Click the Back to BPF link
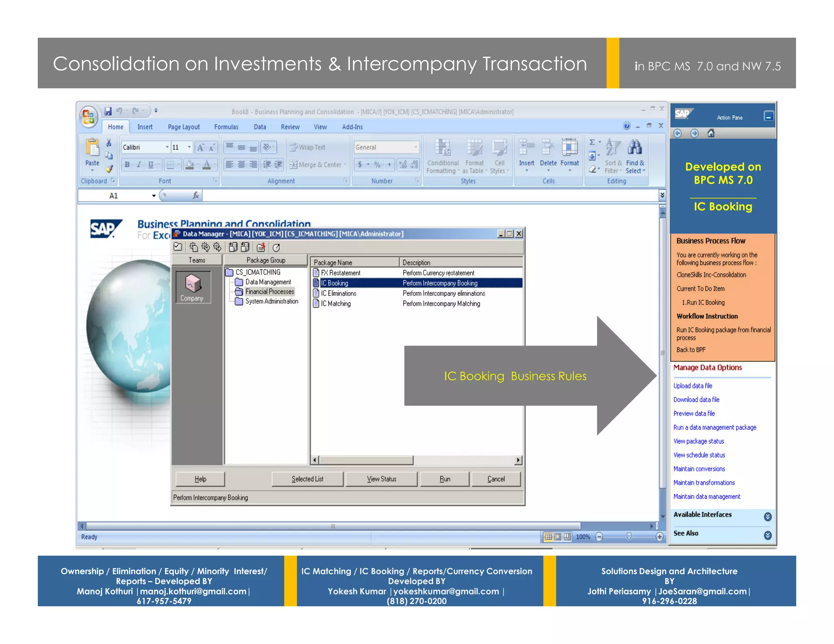This screenshot has width=834, height=644. tap(691, 350)
